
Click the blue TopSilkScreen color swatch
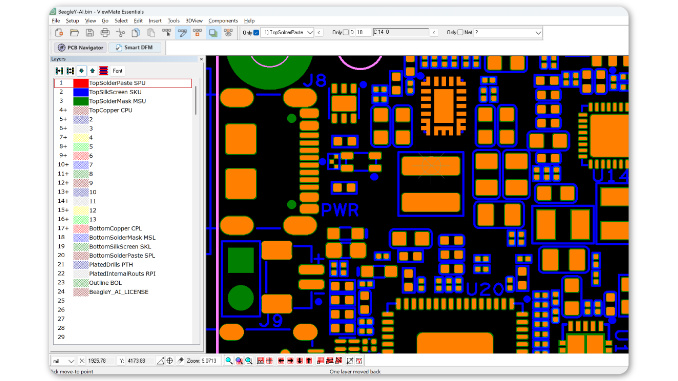click(81, 92)
